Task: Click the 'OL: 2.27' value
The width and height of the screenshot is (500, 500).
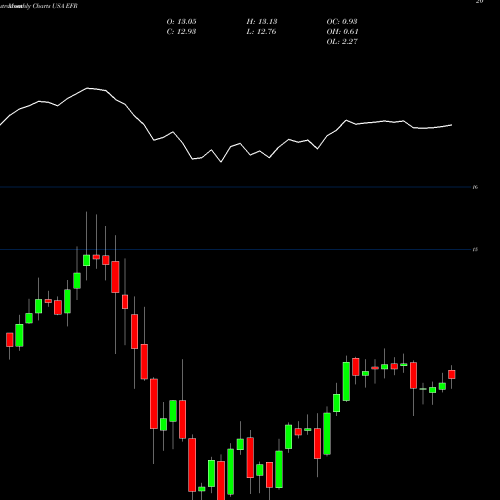Action: point(342,42)
